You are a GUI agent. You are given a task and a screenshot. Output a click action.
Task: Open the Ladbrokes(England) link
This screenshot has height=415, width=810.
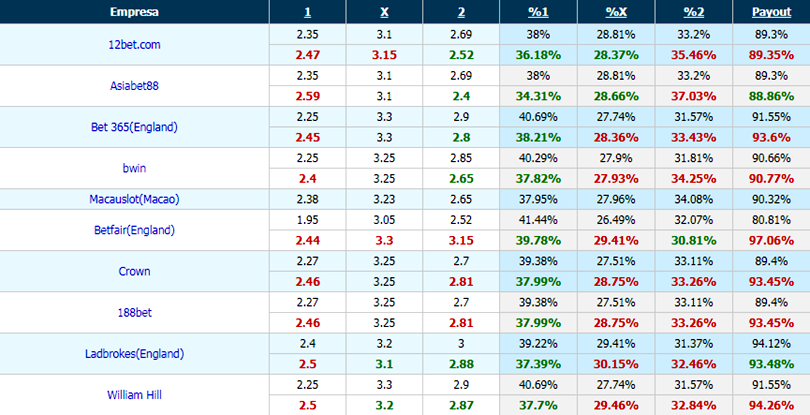click(134, 354)
